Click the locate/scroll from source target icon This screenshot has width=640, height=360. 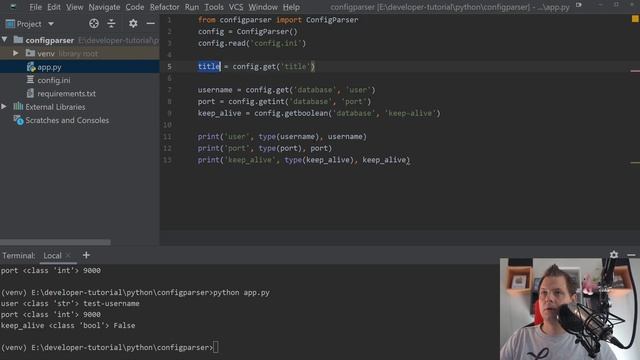point(94,24)
